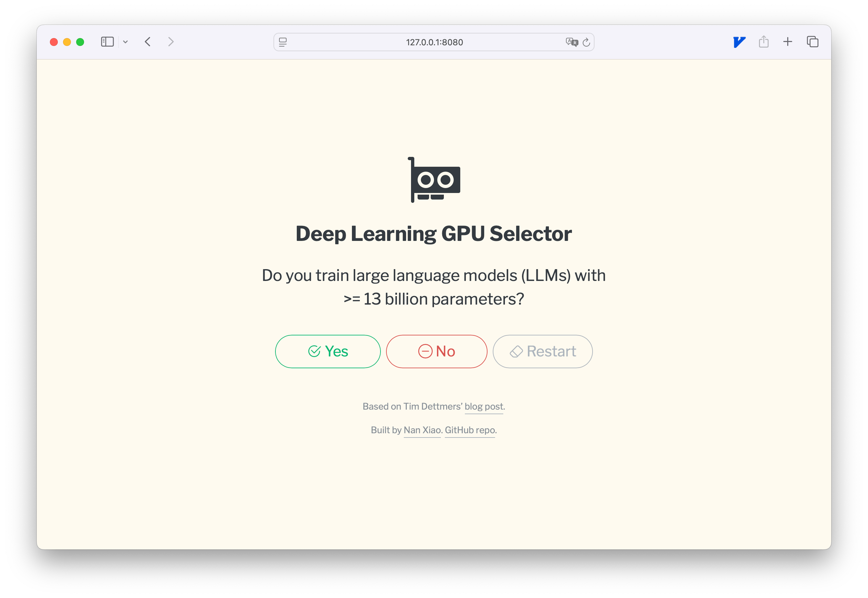Click the address bar showing 127.0.0.1:8080

(x=434, y=42)
